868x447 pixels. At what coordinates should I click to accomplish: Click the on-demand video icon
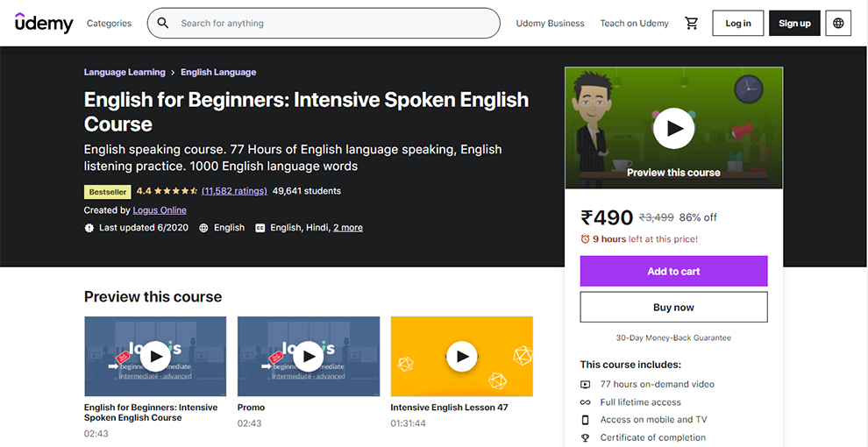(x=585, y=385)
